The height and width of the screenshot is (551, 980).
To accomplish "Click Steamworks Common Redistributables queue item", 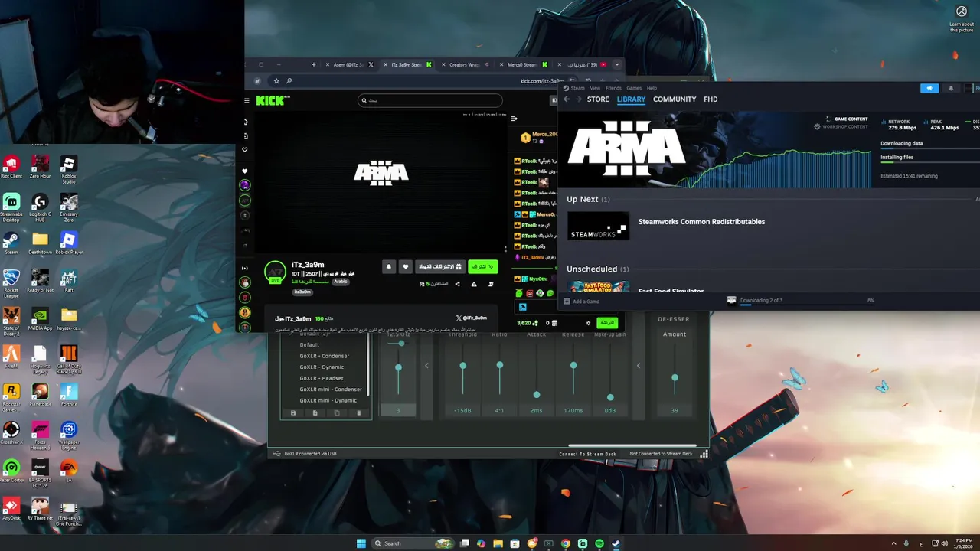I will 701,222.
